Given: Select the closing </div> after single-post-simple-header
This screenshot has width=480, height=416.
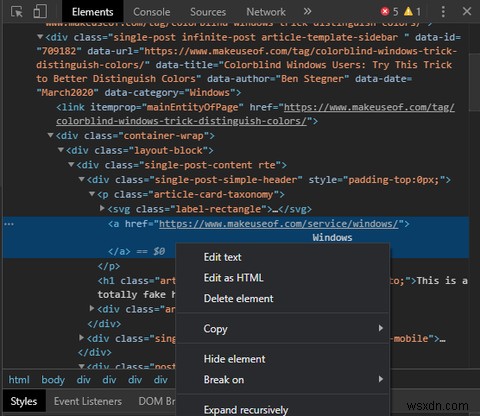Looking at the screenshot, I should coord(104,324).
